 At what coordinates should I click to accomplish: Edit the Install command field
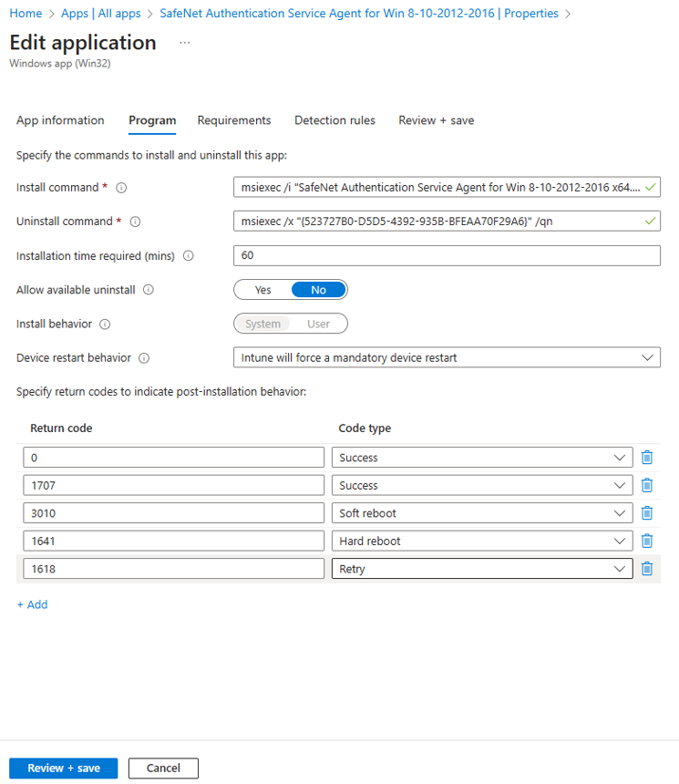(447, 187)
